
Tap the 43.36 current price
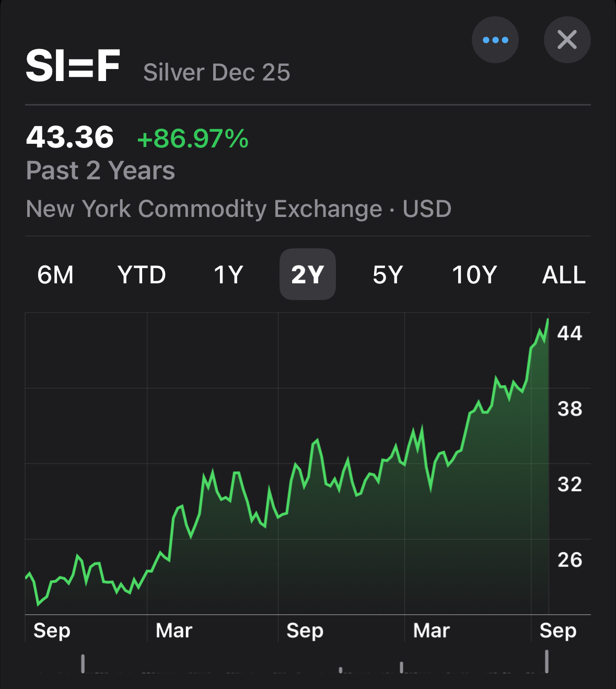70,137
